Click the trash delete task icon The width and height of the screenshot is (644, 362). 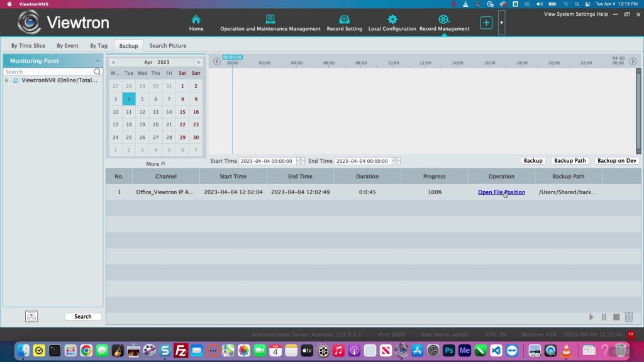[629, 317]
